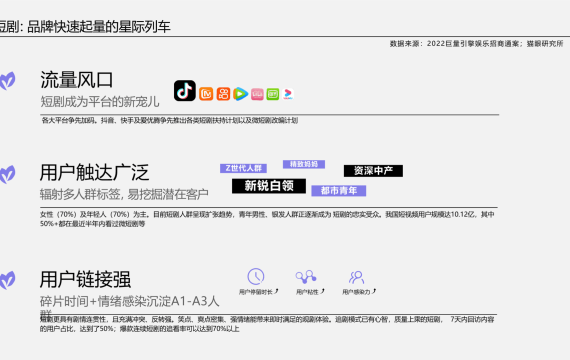
Task: Click the Tencent Video play-arrow logo
Action: pyautogui.click(x=240, y=94)
